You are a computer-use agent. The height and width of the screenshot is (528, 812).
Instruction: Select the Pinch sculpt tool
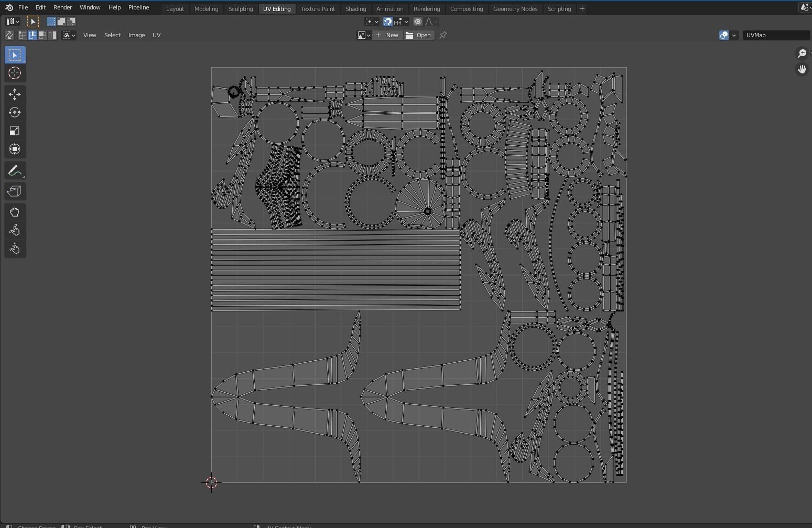15,249
